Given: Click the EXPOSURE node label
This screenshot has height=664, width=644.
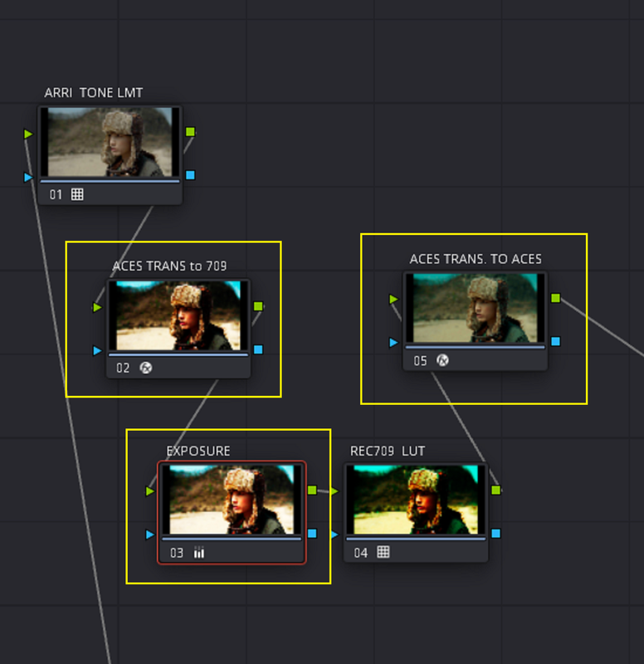Looking at the screenshot, I should [198, 451].
